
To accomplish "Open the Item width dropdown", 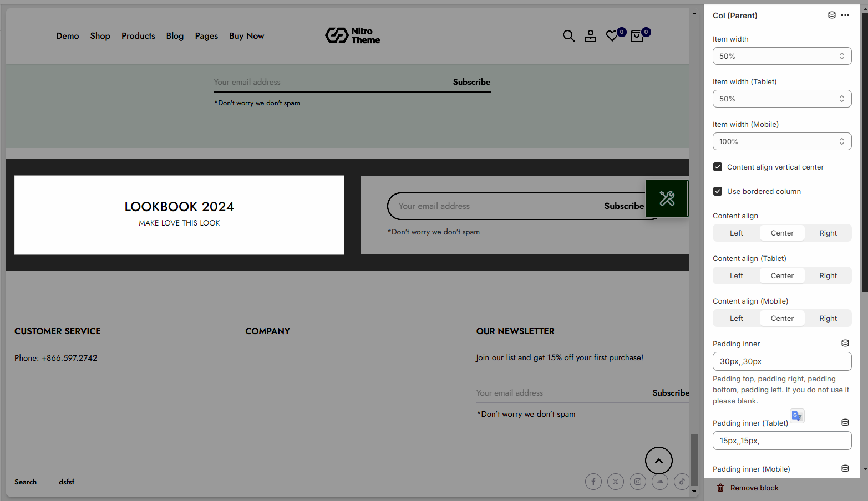I will pyautogui.click(x=782, y=56).
